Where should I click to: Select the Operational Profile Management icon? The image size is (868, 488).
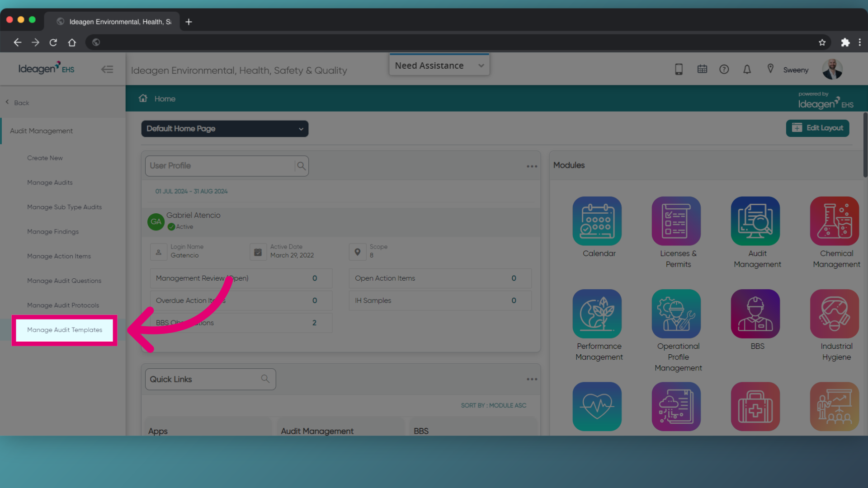coord(676,314)
